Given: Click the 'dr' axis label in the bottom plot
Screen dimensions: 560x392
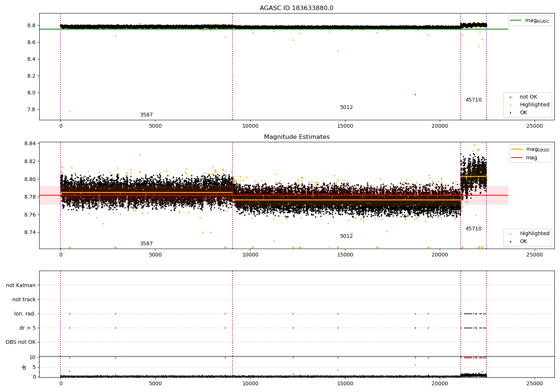Looking at the screenshot, I should click(24, 367).
